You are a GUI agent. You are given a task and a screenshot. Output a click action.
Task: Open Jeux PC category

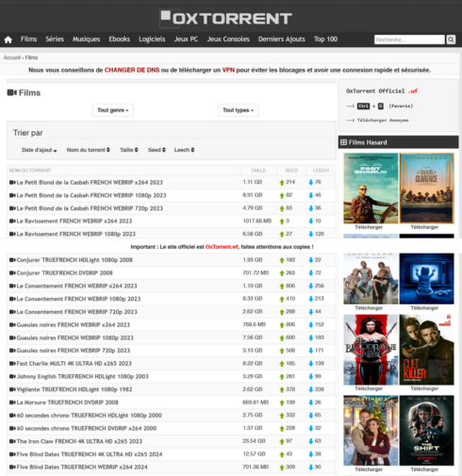coord(186,40)
